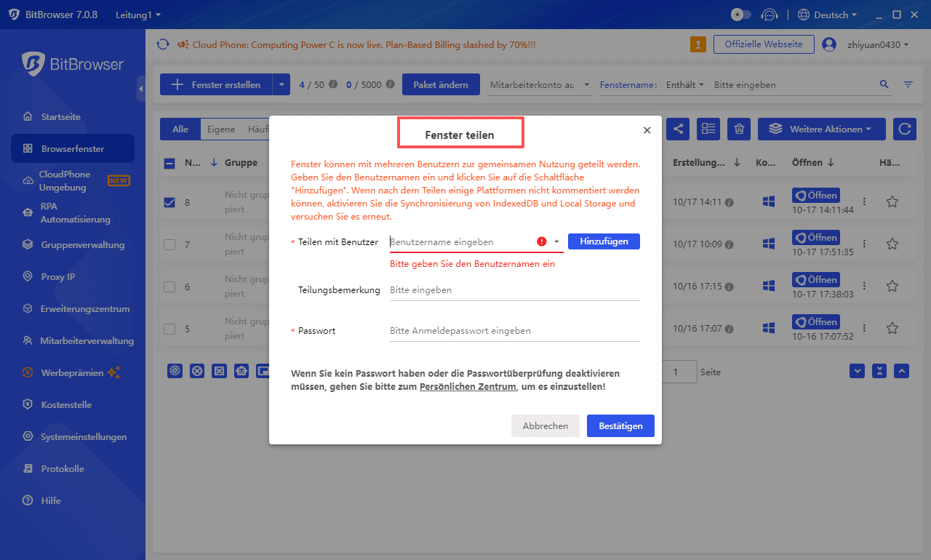
Task: Switch to the Eigene tab
Action: point(220,129)
